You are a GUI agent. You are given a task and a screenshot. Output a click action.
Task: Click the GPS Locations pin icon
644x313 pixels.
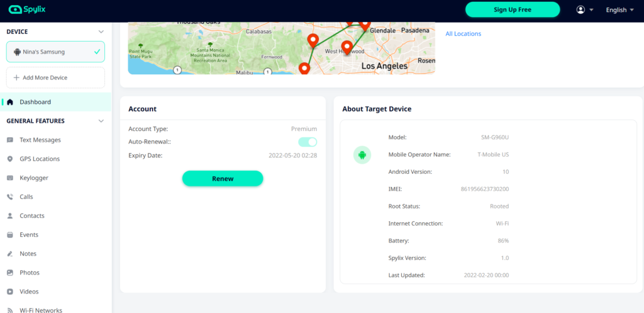coord(10,159)
